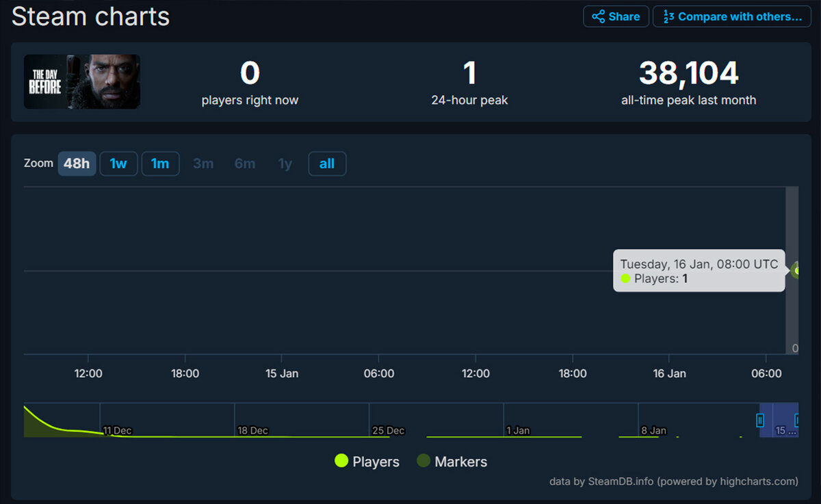Toggle the Players series in legend
This screenshot has height=504, width=821.
[x=367, y=462]
